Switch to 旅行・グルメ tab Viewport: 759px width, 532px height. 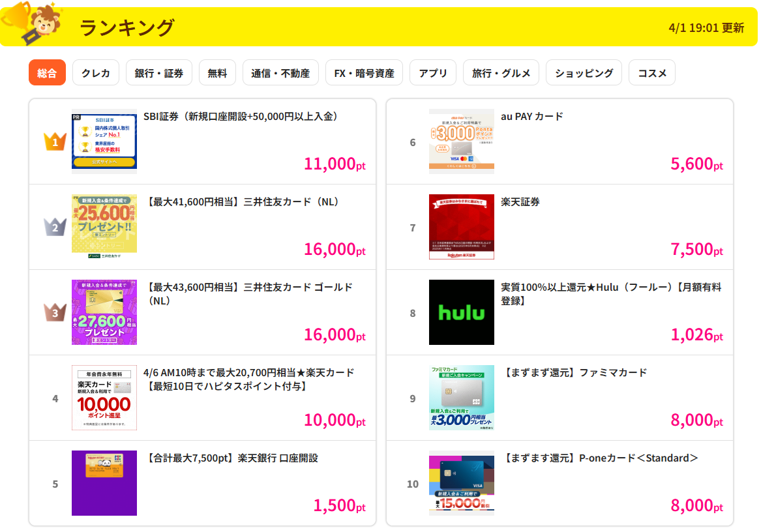click(x=501, y=72)
